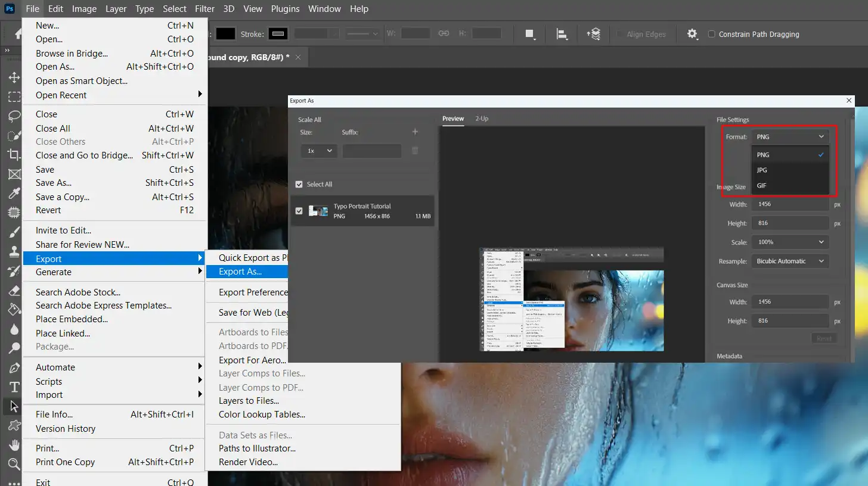This screenshot has height=486, width=868.
Task: Select the Lasso tool
Action: coord(14,116)
